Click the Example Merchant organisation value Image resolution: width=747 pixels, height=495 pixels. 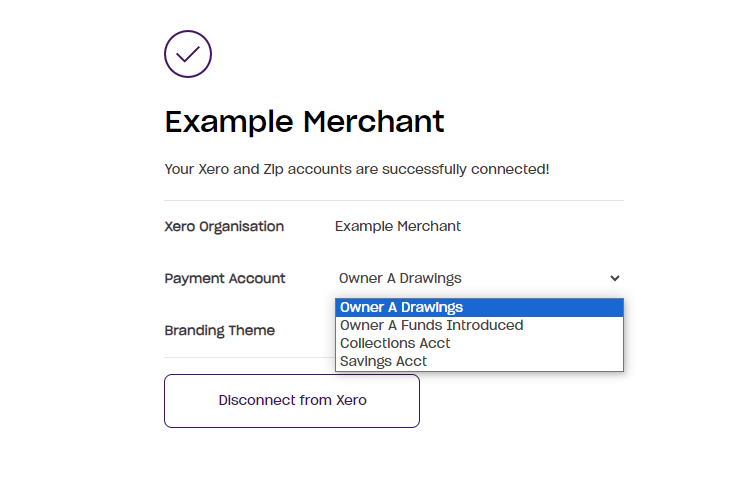(x=398, y=226)
